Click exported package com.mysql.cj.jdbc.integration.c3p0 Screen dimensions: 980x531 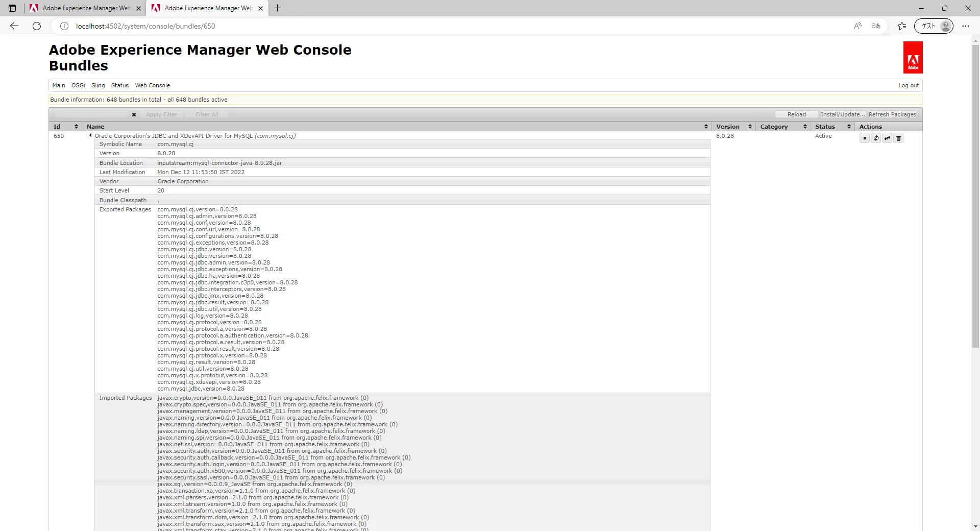(x=227, y=282)
